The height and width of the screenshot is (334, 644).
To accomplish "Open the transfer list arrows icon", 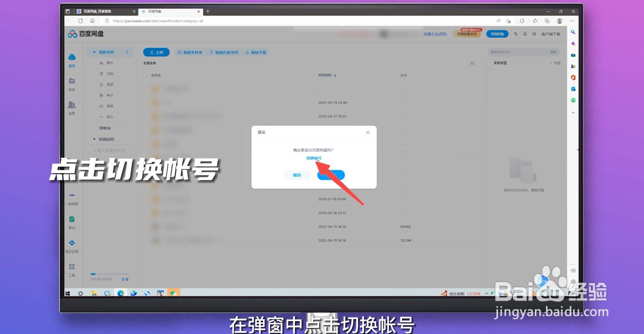I will pyautogui.click(x=516, y=34).
